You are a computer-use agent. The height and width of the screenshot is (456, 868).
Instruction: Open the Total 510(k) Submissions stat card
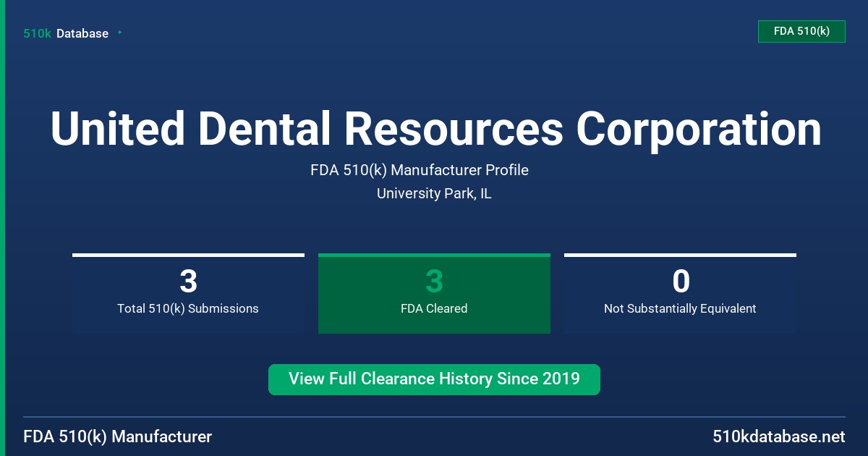tap(188, 293)
